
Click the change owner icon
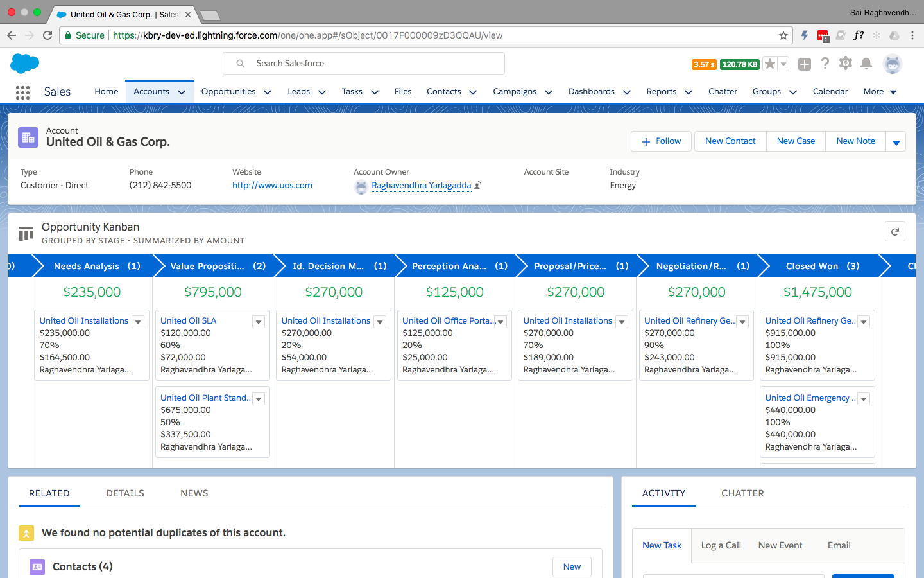point(478,186)
